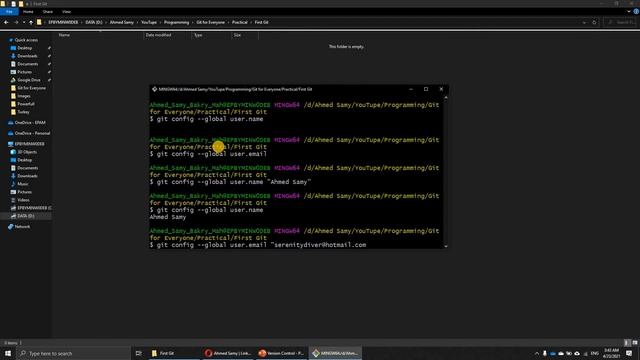The height and width of the screenshot is (360, 640).
Task: Click the File Explorer search box
Action: pos(620,22)
